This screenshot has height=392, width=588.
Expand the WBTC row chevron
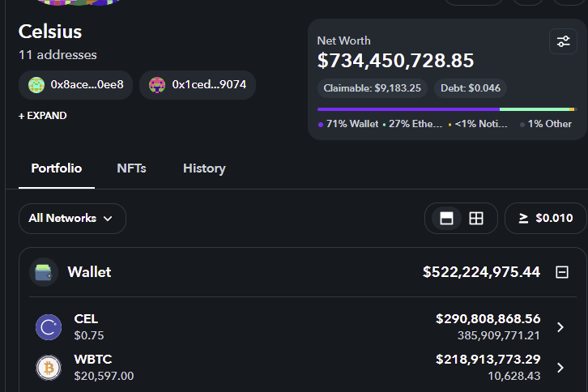pos(560,368)
